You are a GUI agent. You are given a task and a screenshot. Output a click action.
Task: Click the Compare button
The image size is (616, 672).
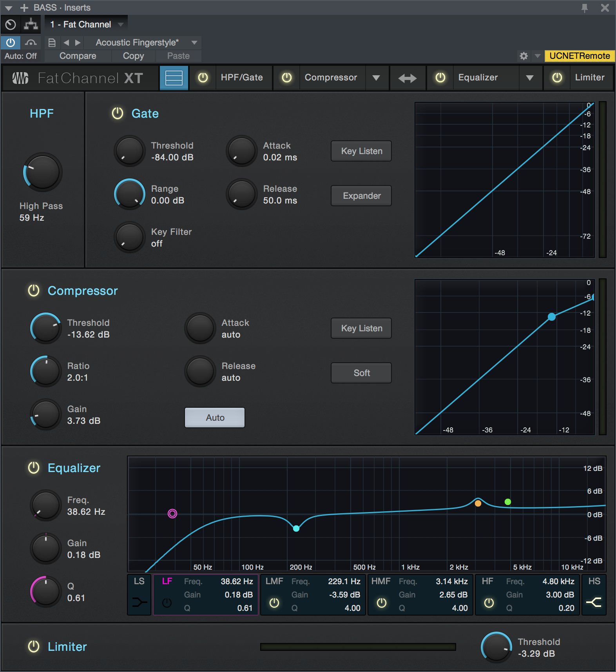[78, 56]
